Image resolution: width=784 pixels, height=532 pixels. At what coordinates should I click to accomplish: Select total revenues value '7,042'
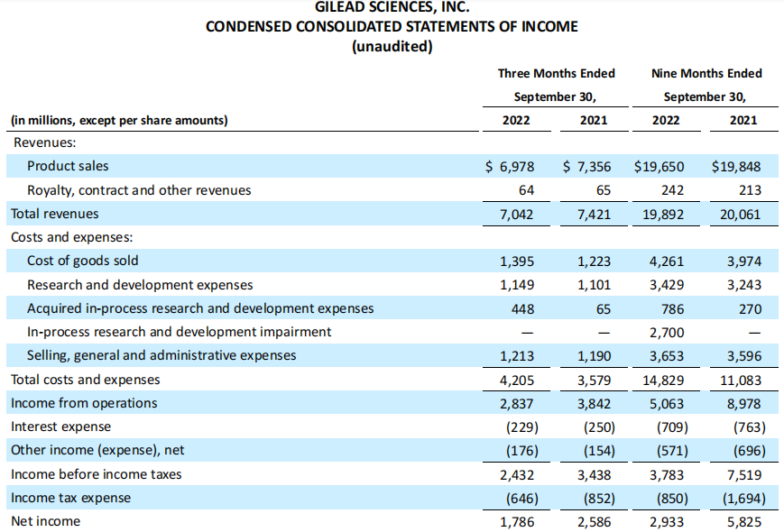tap(516, 215)
